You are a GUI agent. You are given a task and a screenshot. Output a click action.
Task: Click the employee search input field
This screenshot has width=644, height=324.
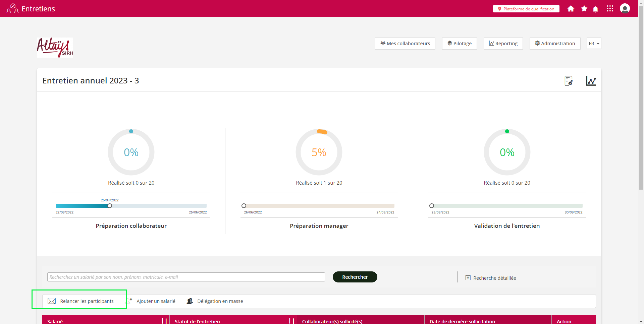186,277
